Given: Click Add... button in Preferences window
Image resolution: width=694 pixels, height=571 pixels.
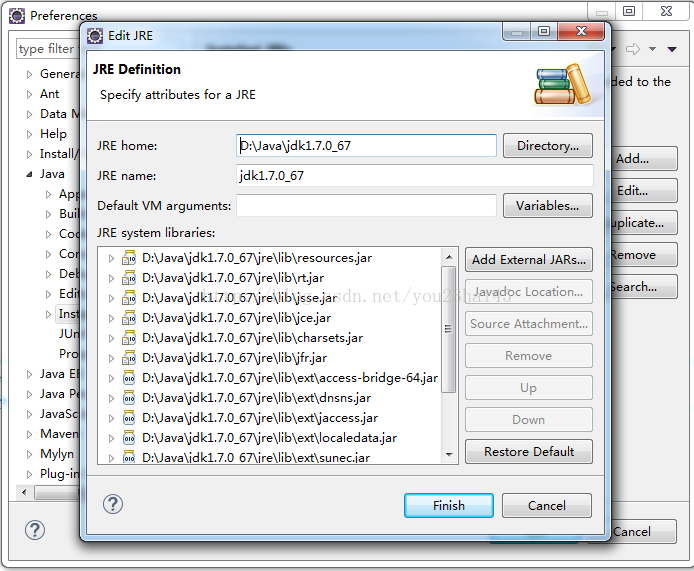Looking at the screenshot, I should click(x=644, y=158).
